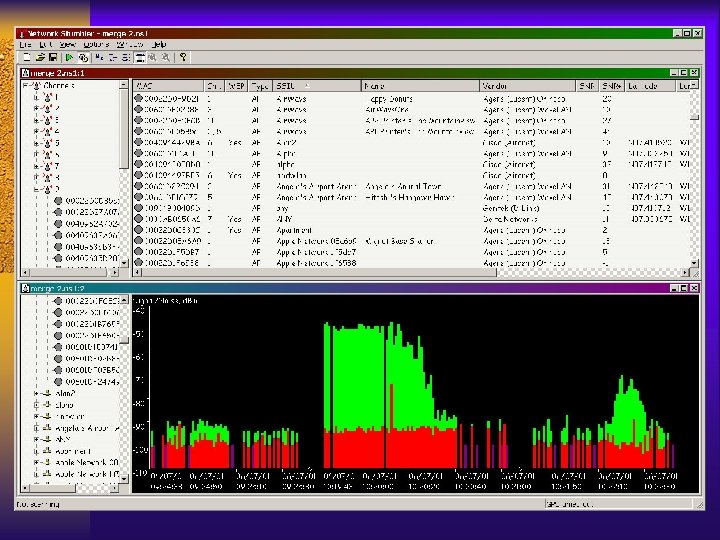
Task: Click the Open file toolbar icon
Action: tap(40, 57)
